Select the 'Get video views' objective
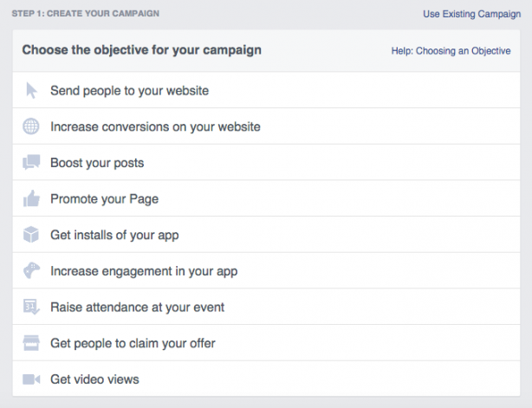 pos(266,379)
